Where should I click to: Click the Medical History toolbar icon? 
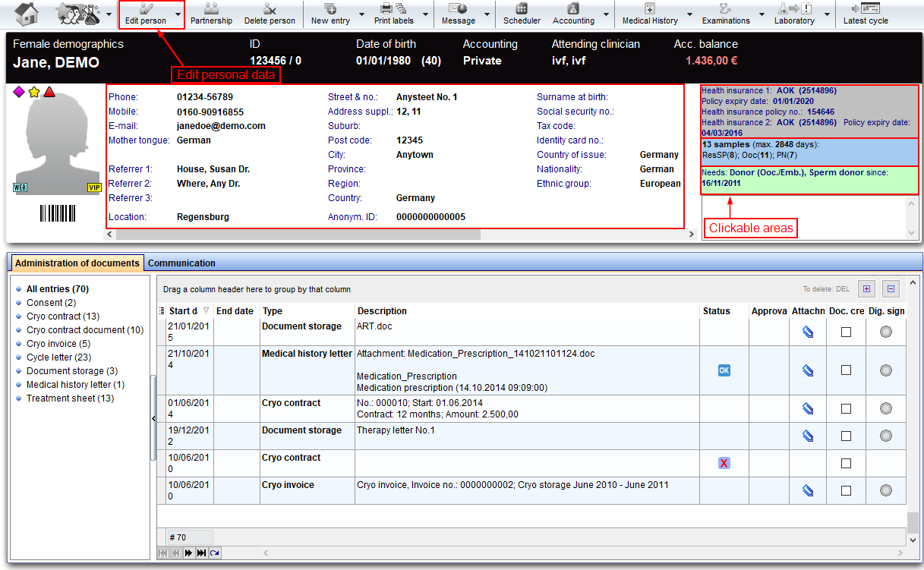pyautogui.click(x=650, y=14)
